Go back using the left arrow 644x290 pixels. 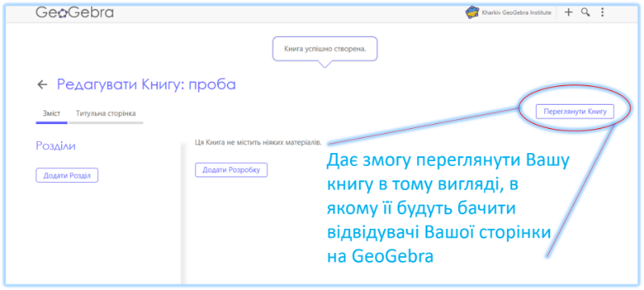click(x=43, y=85)
